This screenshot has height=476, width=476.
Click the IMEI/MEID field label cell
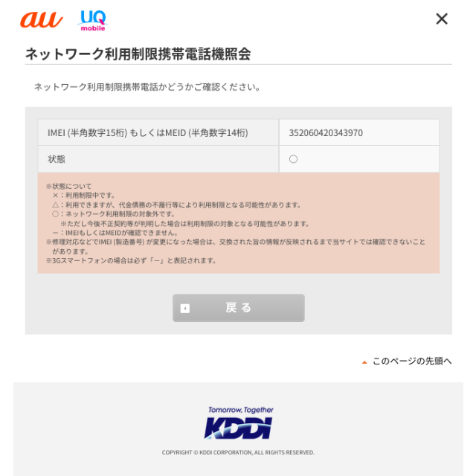coord(158,132)
